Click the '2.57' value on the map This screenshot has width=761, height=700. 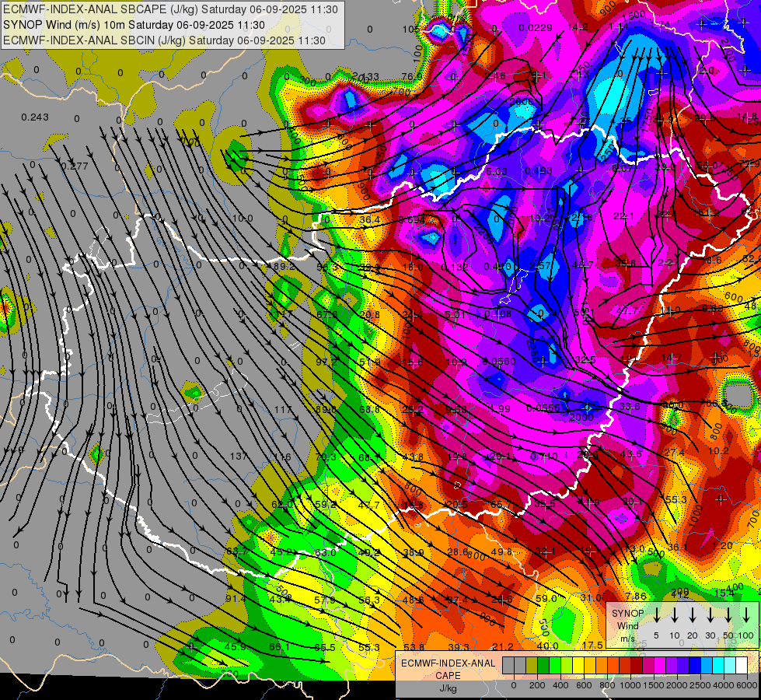click(541, 266)
